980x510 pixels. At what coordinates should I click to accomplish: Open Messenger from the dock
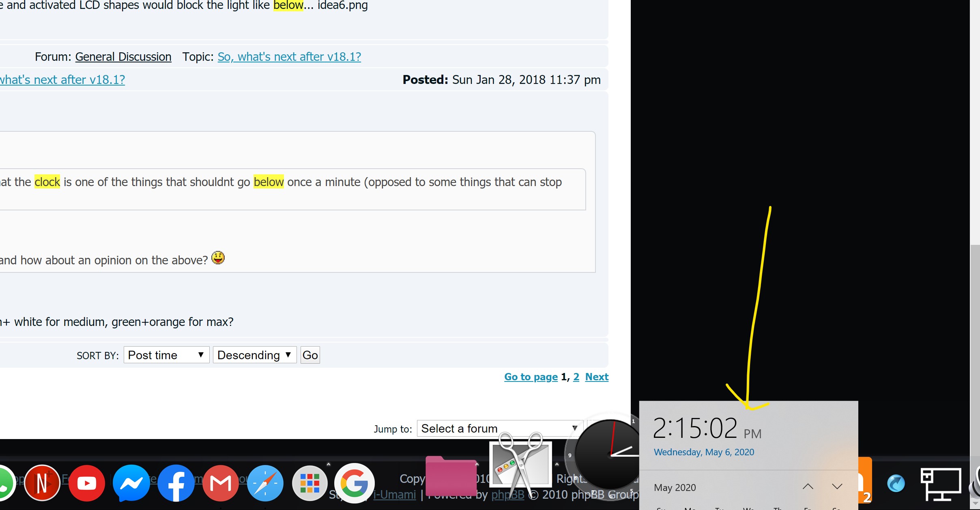click(x=131, y=483)
